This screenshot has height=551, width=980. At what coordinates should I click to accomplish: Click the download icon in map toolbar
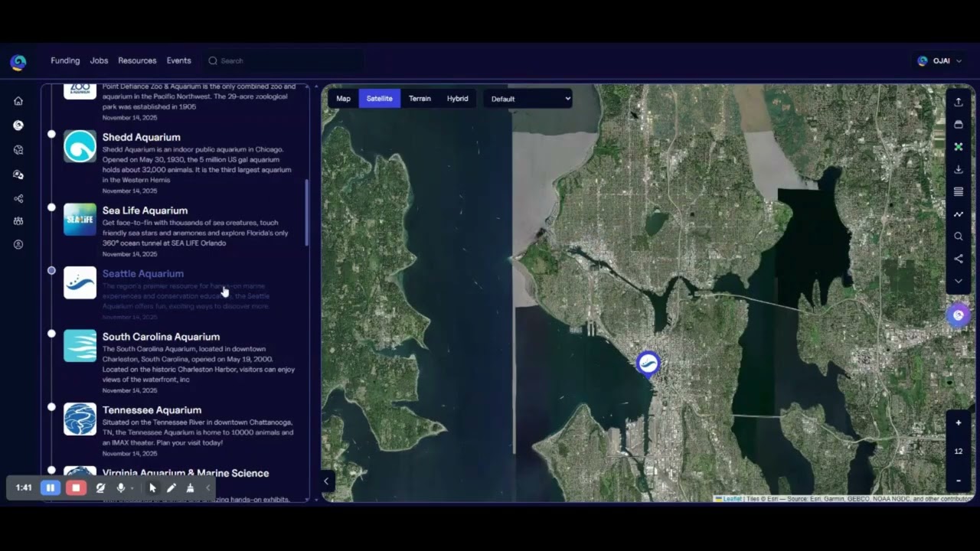[958, 169]
